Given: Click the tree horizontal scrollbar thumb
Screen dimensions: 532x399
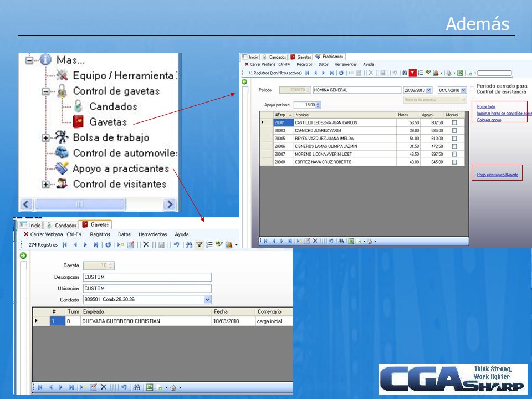Looking at the screenshot, I should coord(80,204).
